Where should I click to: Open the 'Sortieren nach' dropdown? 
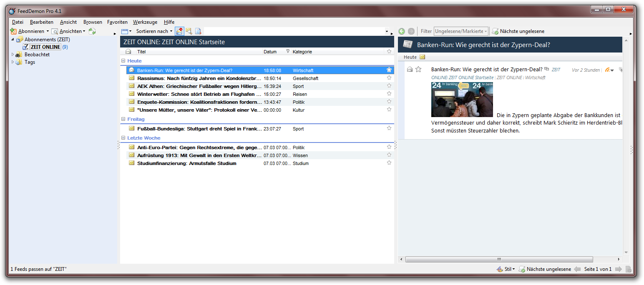tap(154, 31)
